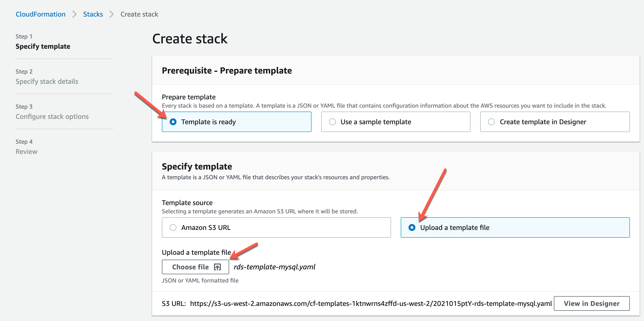Click the S3 URL template link text

coord(371,303)
